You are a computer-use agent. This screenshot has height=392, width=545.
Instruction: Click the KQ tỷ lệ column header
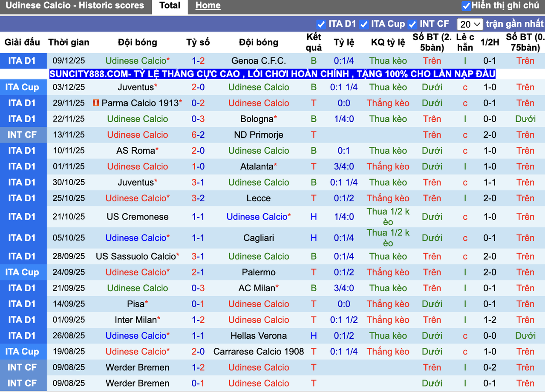tap(388, 42)
